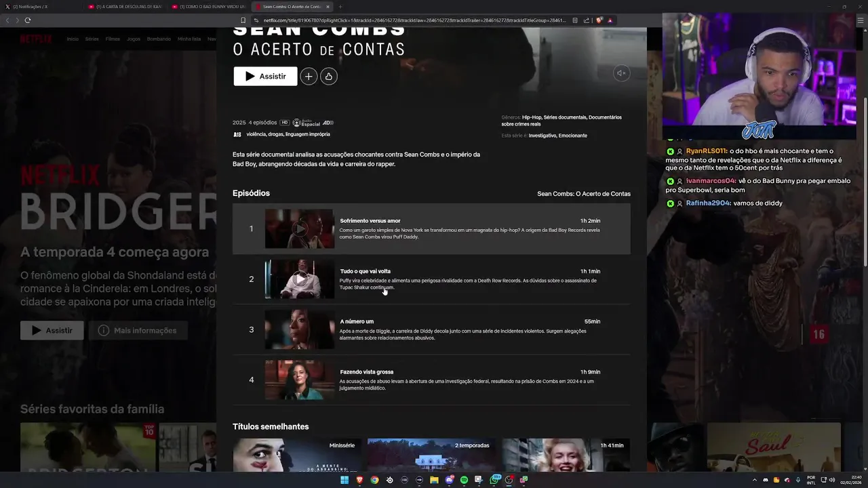Click the 'Títulos semelhantes' heading
This screenshot has height=488, width=868.
(271, 426)
